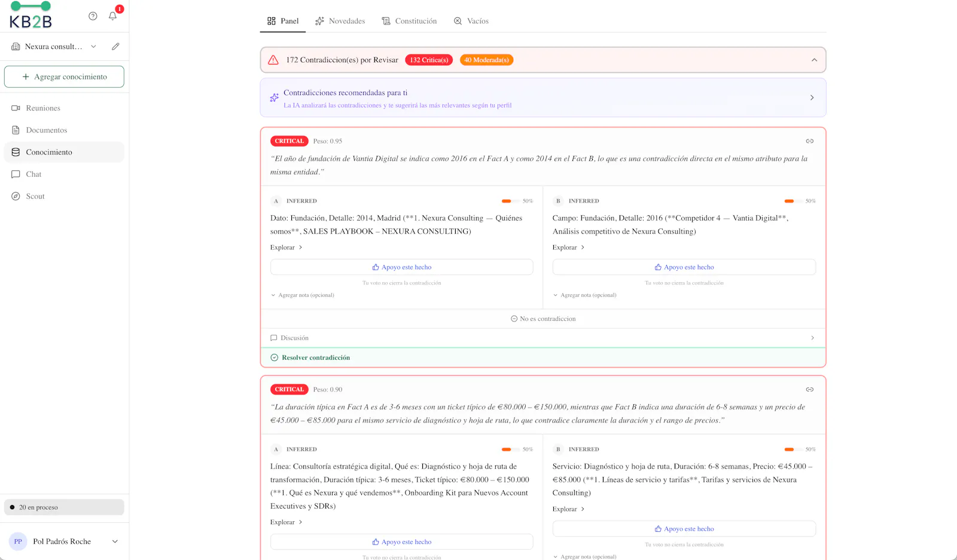Go to Reuniones in sidebar

(x=64, y=108)
